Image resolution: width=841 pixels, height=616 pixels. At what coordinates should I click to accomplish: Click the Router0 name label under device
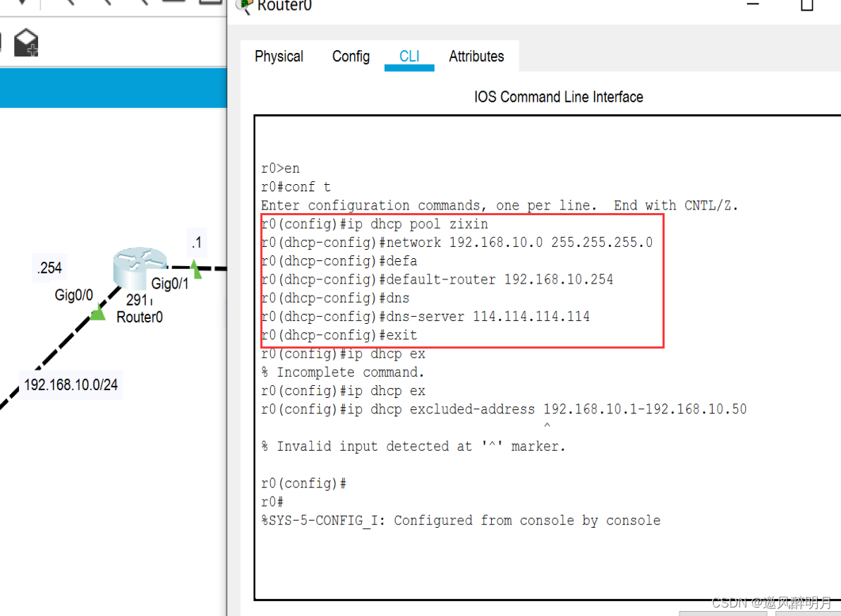140,317
